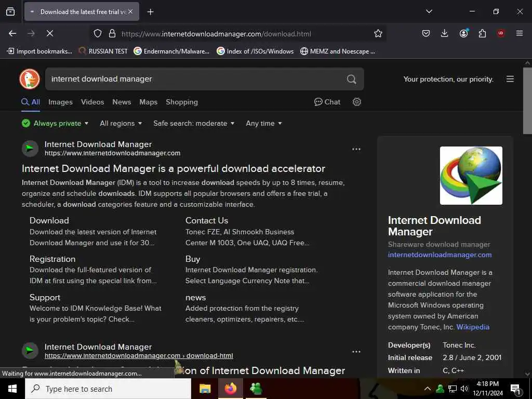The image size is (532, 399).
Task: Open the network status tray icon
Action: [453, 389]
